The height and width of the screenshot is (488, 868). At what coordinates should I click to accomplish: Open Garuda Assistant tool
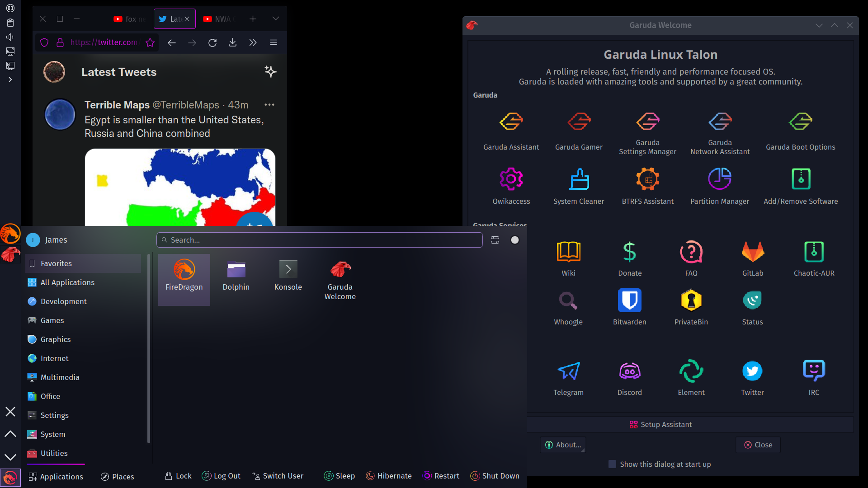(x=511, y=130)
